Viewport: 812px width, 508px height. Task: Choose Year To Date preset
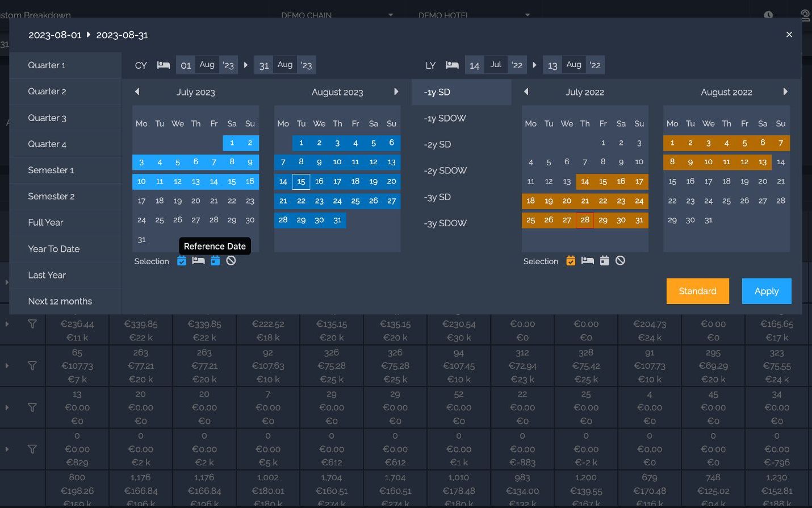[x=66, y=249]
